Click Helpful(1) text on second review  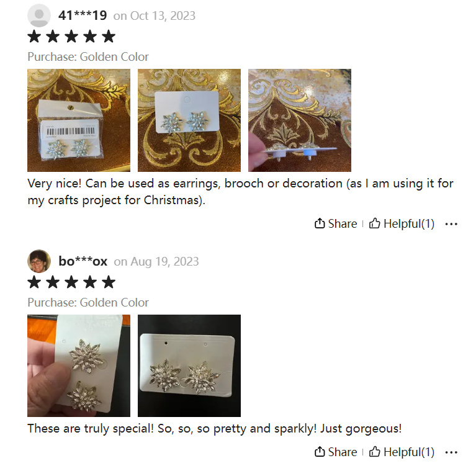(409, 452)
